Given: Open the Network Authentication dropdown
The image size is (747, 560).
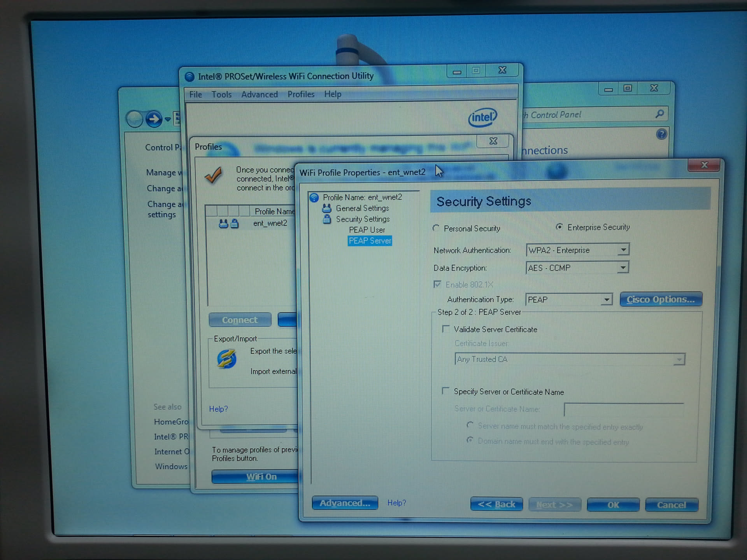Looking at the screenshot, I should tap(623, 250).
